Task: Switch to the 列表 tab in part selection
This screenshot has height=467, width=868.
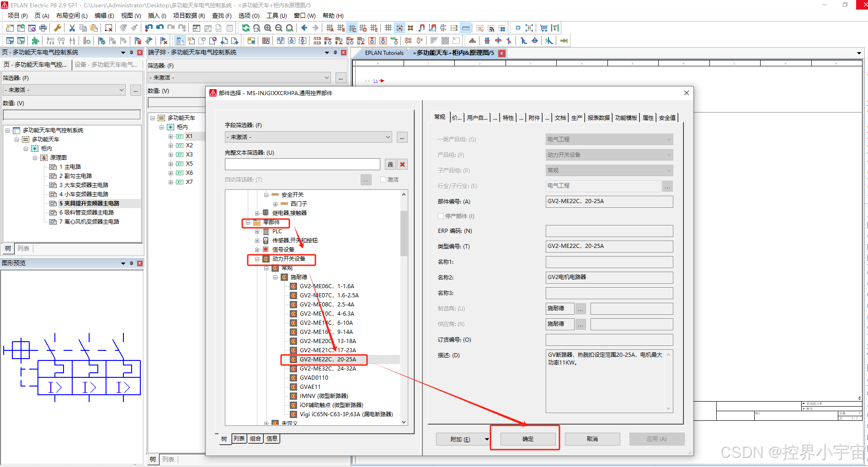Action: click(x=239, y=439)
